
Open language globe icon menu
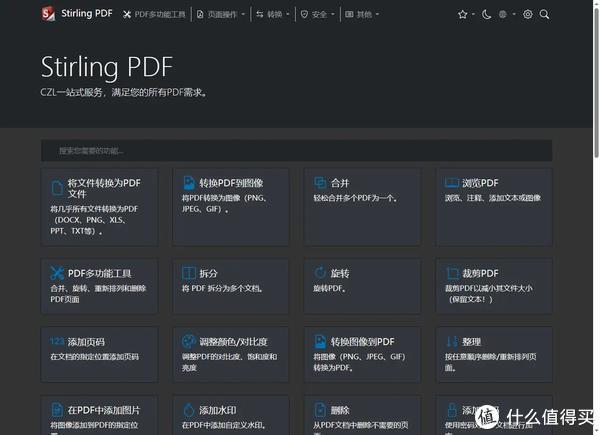(x=503, y=15)
